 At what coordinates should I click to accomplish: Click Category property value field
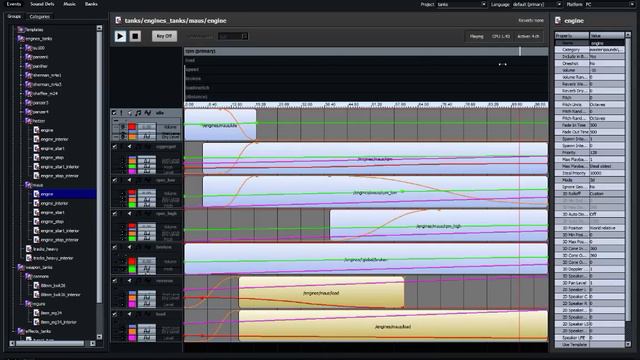pos(607,50)
